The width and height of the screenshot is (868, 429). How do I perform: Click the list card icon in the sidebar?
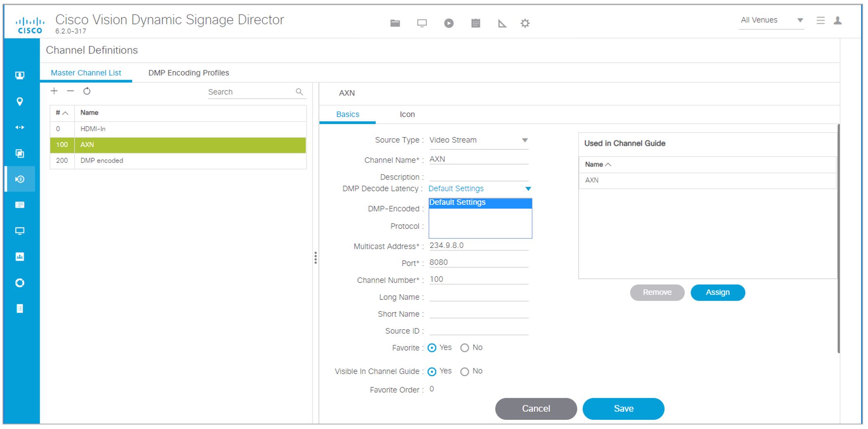(x=20, y=205)
